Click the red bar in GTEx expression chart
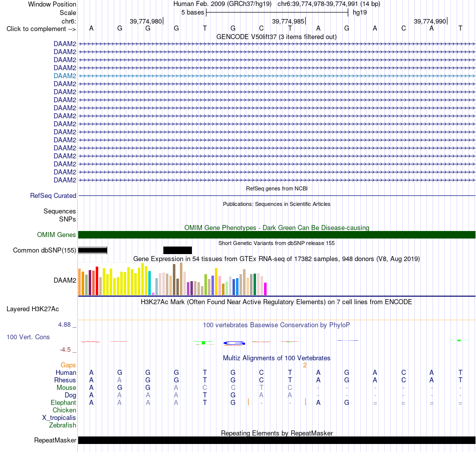 pyautogui.click(x=97, y=281)
